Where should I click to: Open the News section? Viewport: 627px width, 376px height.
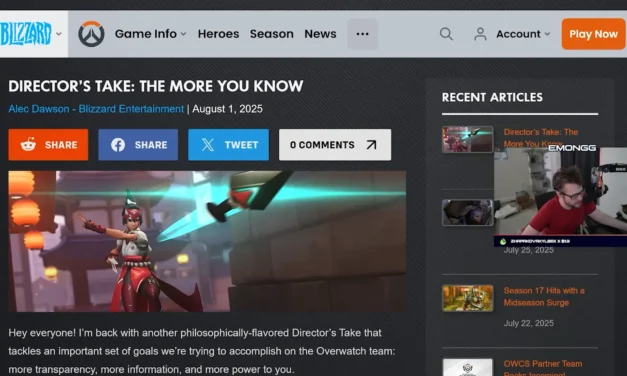320,34
